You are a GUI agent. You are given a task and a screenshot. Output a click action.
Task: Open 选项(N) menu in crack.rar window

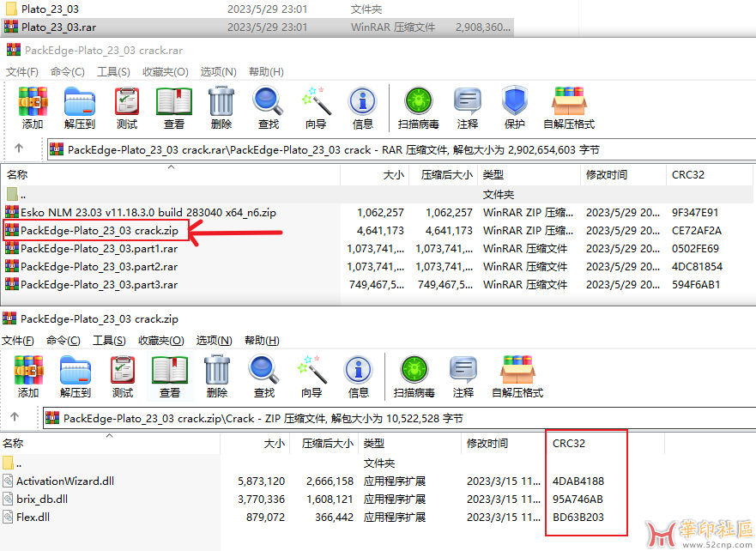(x=219, y=72)
